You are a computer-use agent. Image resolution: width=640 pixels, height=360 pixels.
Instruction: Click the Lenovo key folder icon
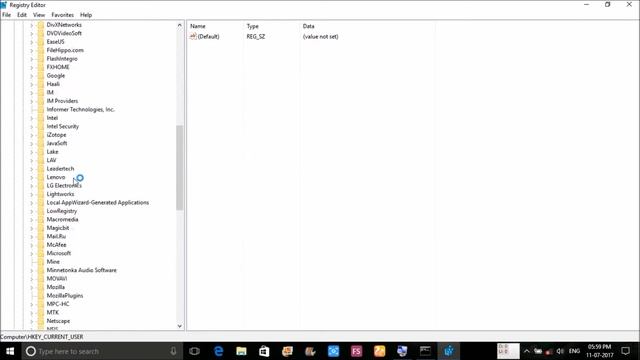click(x=41, y=177)
